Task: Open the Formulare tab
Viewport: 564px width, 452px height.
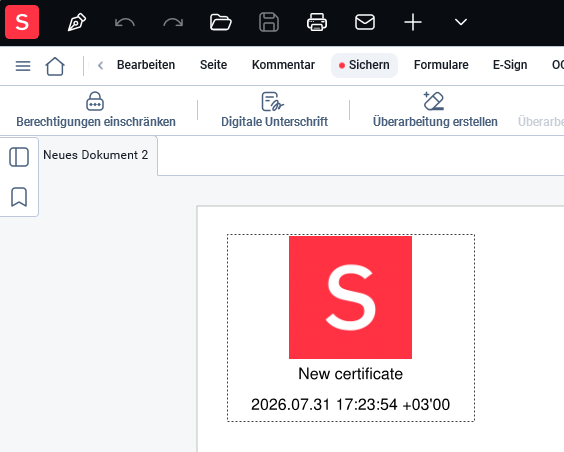Action: point(441,65)
